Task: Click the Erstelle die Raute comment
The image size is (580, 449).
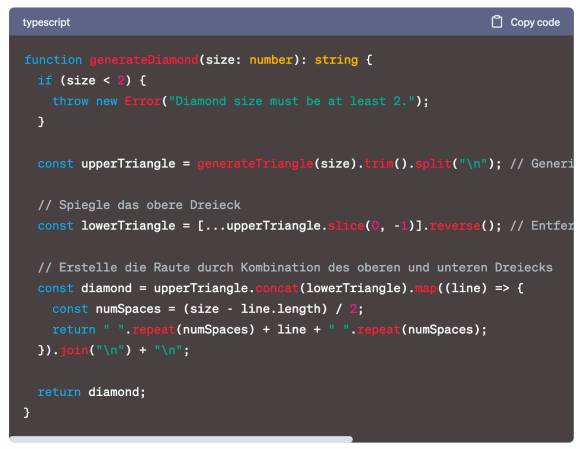Action: [x=295, y=267]
